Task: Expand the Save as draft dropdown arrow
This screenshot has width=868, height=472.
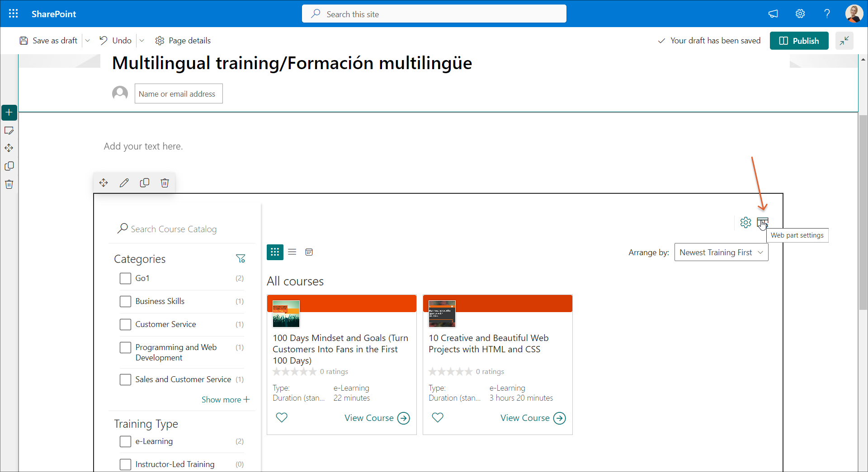Action: tap(88, 41)
